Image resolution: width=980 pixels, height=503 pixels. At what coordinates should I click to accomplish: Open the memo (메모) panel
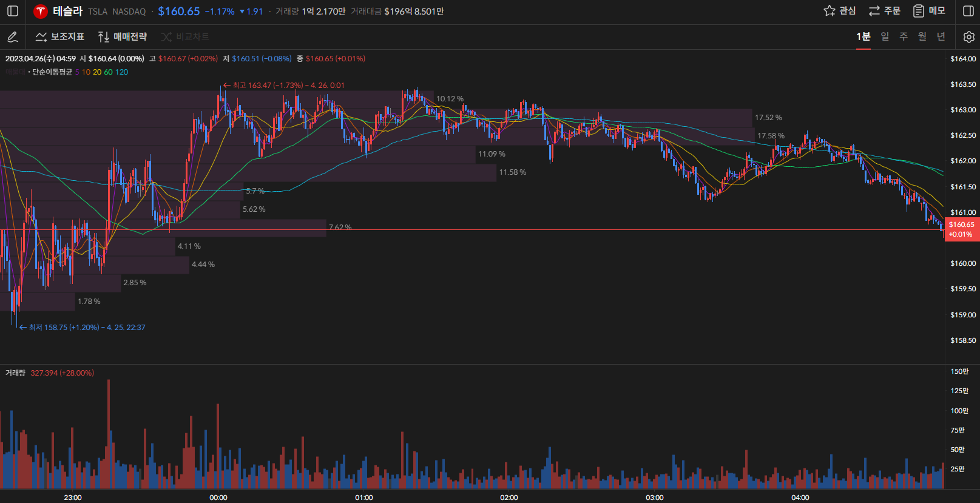coord(929,11)
